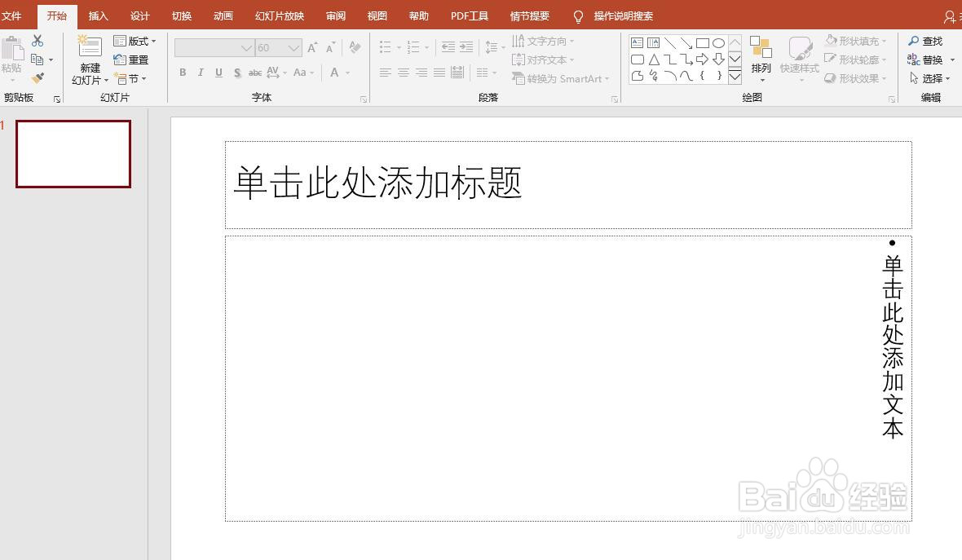Click the Increase Font Size icon
This screenshot has width=962, height=560.
click(312, 47)
